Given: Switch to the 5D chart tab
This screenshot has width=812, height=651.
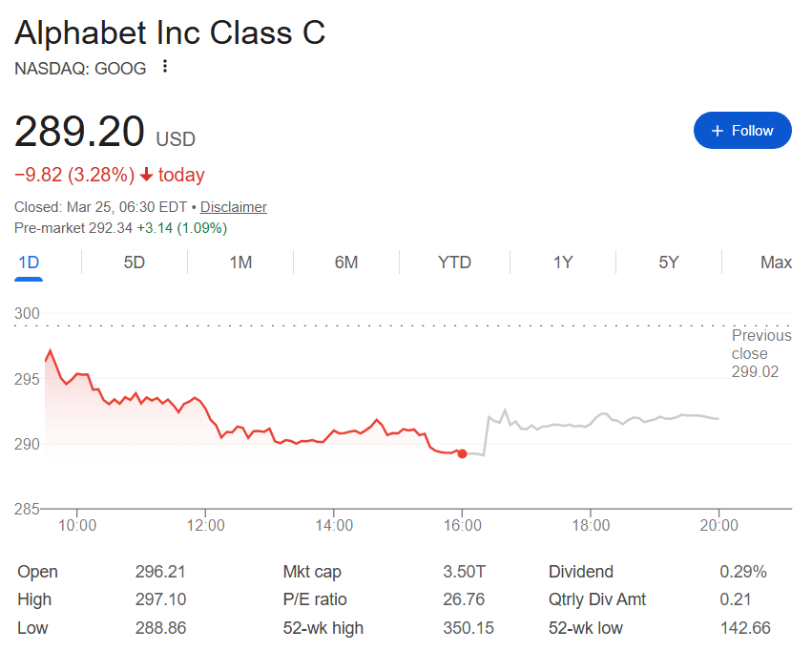Looking at the screenshot, I should point(135,262).
